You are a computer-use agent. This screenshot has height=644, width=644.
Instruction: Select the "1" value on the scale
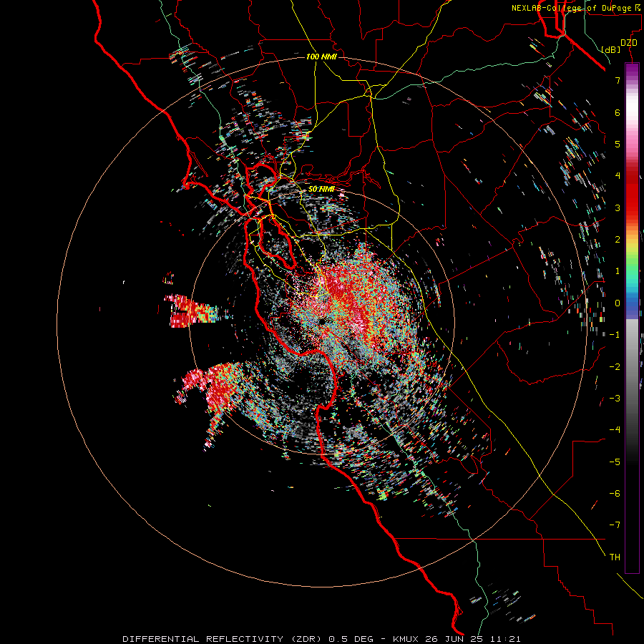click(x=618, y=271)
